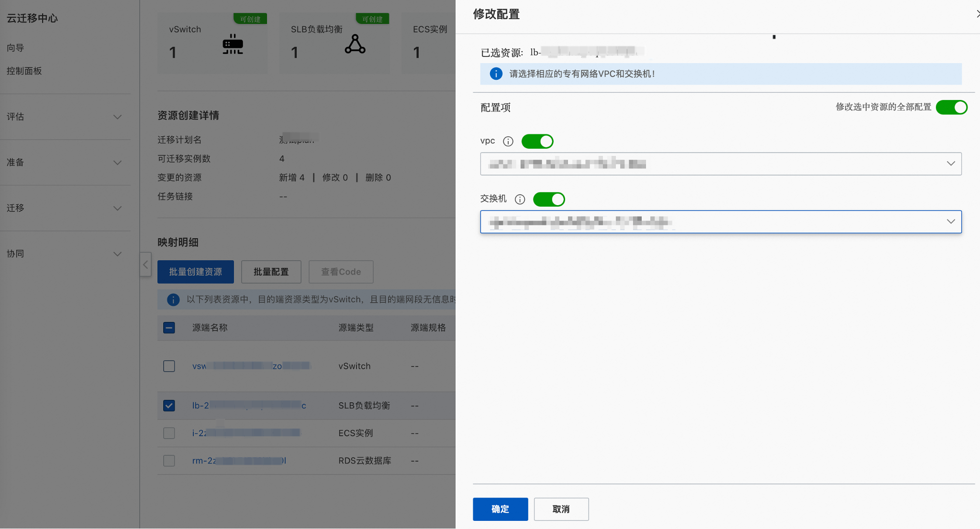
Task: Open the lb-2 source name link
Action: (249, 406)
